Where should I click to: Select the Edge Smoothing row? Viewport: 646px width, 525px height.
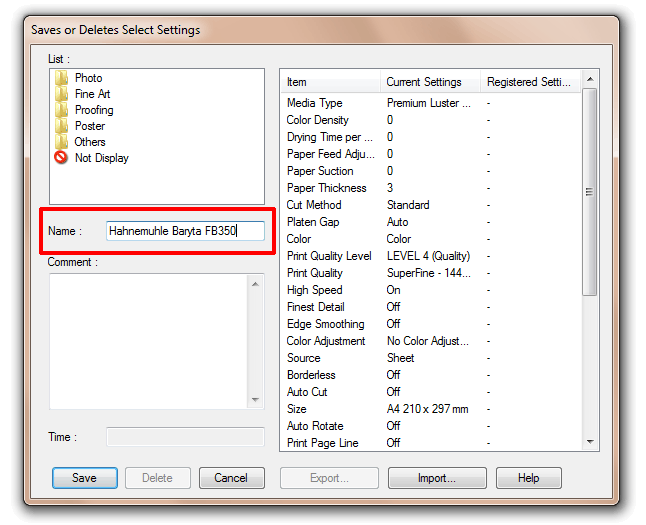click(x=431, y=324)
